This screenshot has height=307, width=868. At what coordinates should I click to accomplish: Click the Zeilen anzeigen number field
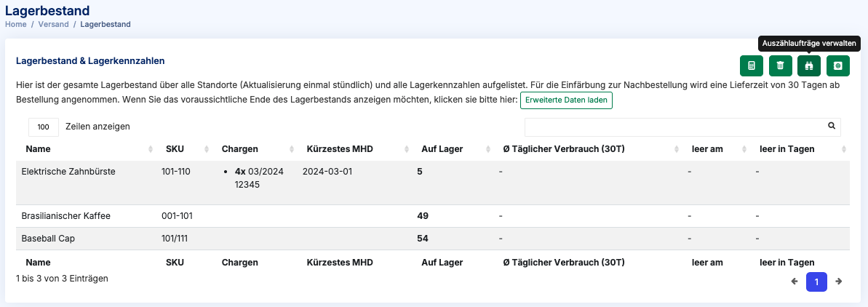44,127
